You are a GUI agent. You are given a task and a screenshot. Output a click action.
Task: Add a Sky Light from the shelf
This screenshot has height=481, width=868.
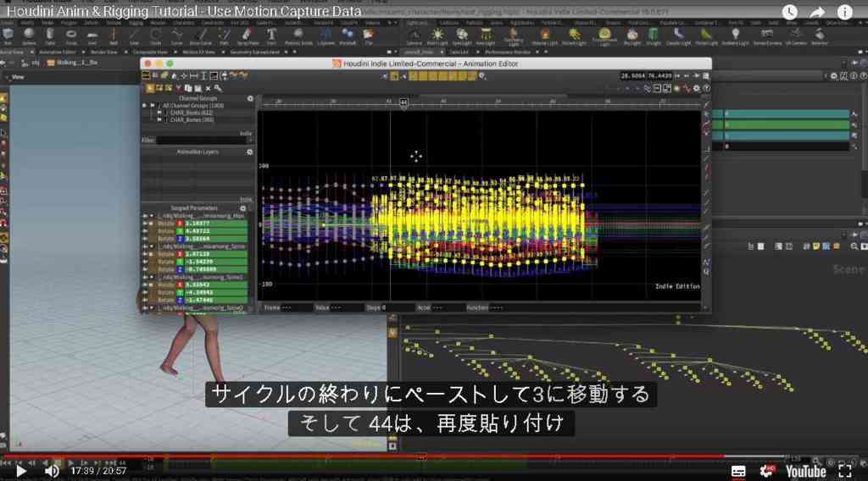[632, 36]
